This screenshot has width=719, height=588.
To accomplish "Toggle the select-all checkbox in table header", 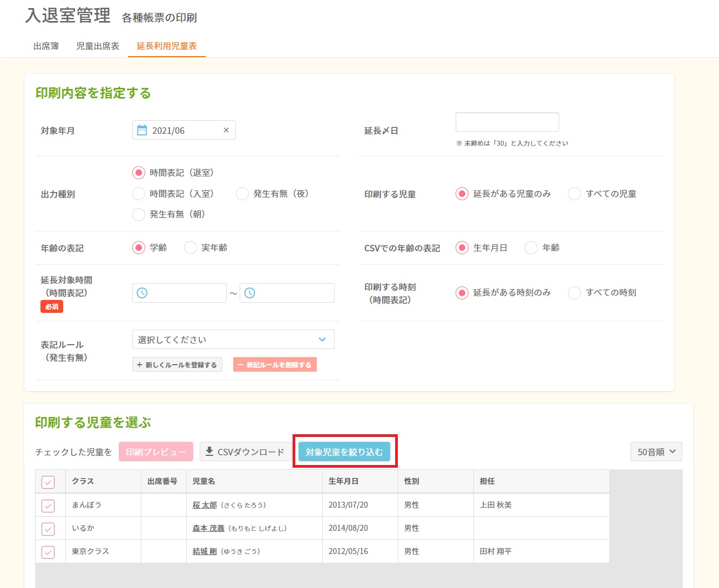I will pyautogui.click(x=48, y=482).
